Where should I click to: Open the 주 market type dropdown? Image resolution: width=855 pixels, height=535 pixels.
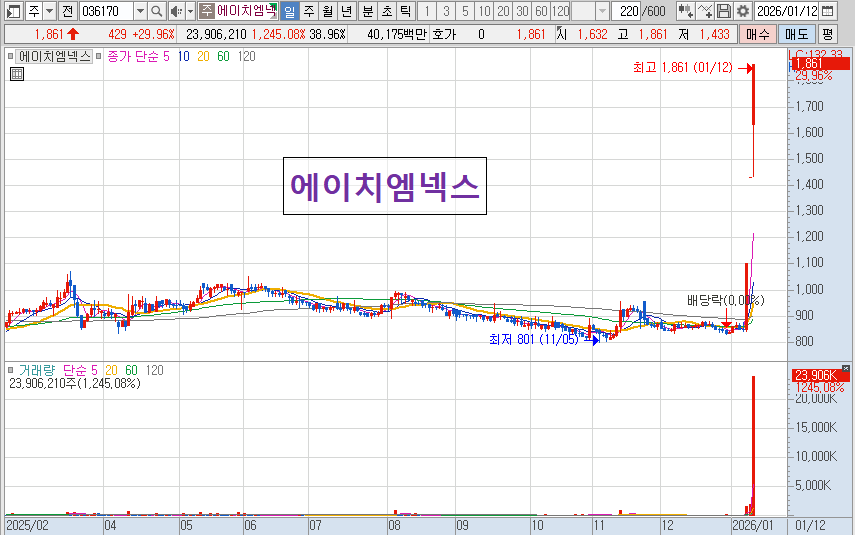[49, 11]
